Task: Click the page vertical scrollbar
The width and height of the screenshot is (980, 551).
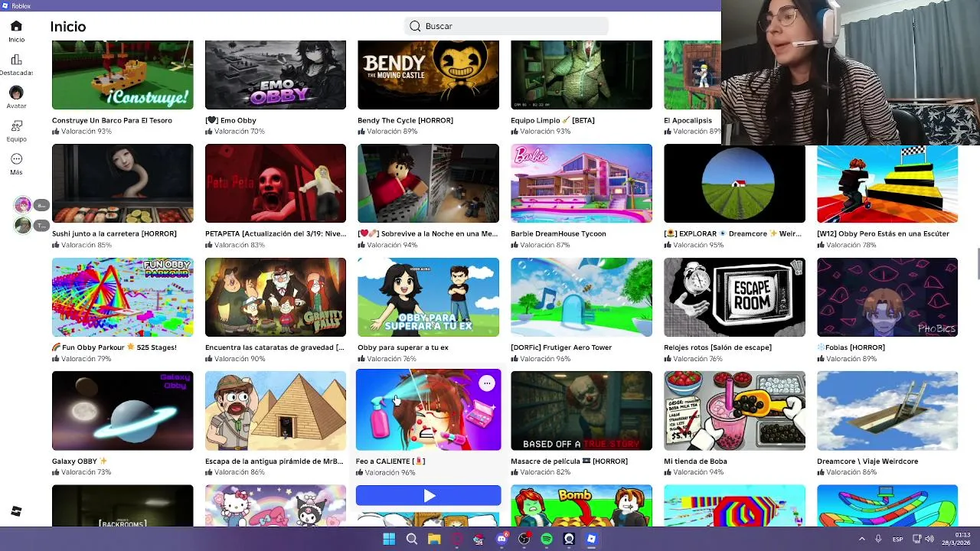Action: pyautogui.click(x=977, y=264)
